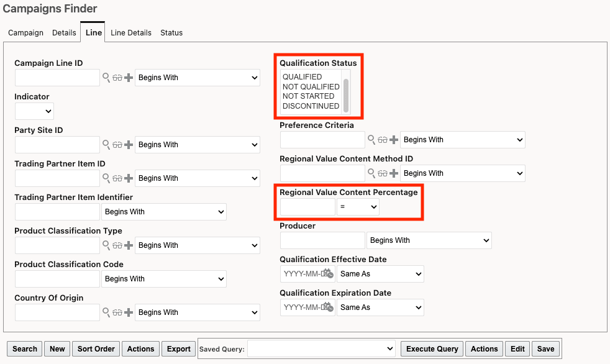Open calendar picker for Qualification Expiration Date

[x=329, y=307]
